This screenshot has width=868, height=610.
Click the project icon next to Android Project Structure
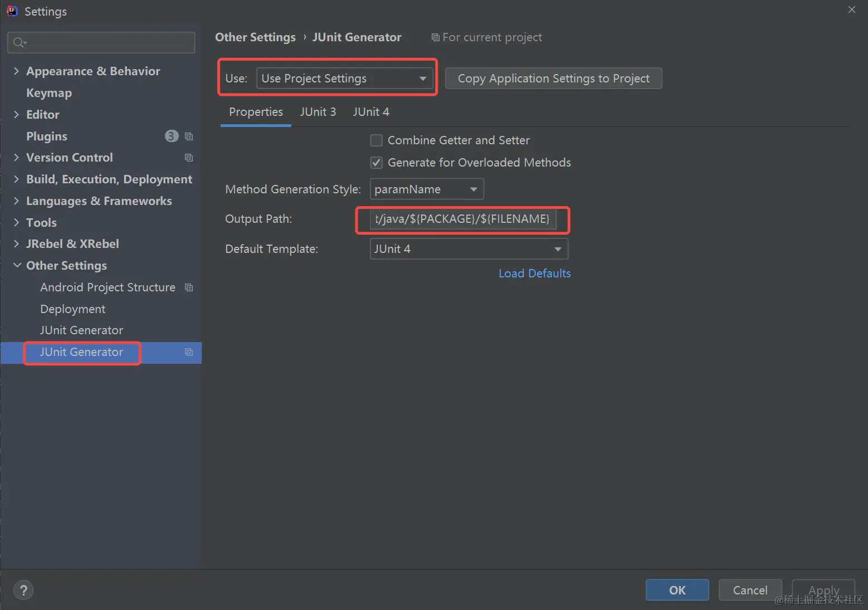coord(189,287)
